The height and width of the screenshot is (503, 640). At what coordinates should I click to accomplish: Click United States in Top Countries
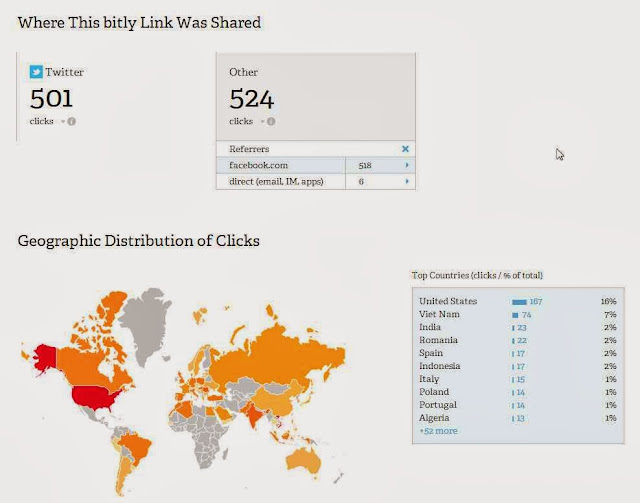(x=448, y=301)
